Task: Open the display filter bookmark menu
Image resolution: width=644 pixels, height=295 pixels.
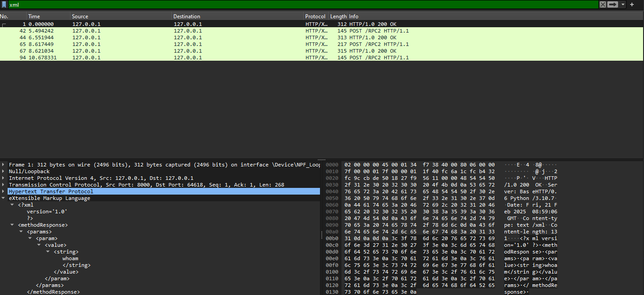Action: (x=4, y=4)
